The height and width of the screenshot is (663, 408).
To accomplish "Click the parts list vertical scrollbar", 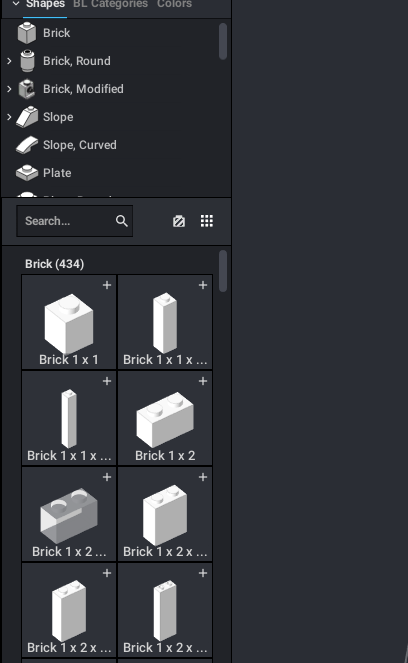I will coord(223,271).
